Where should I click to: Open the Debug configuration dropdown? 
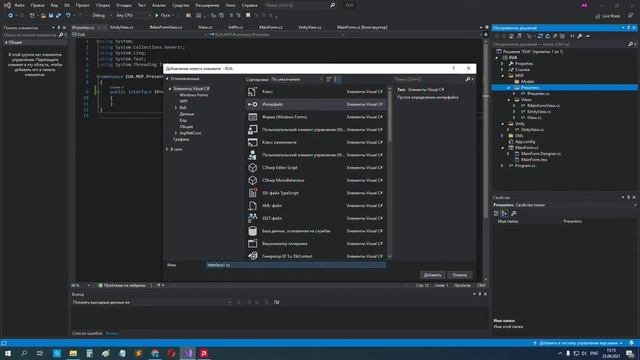coord(102,16)
